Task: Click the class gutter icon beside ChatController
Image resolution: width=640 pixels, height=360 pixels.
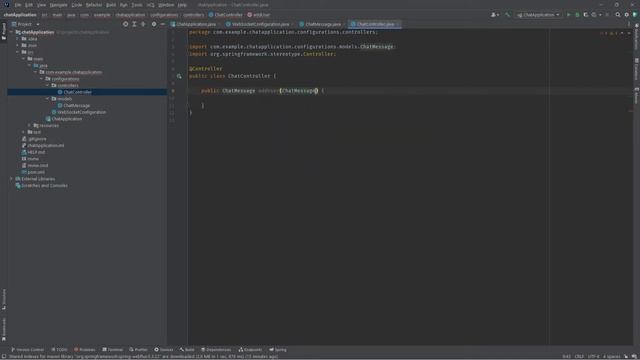Action: (x=179, y=76)
